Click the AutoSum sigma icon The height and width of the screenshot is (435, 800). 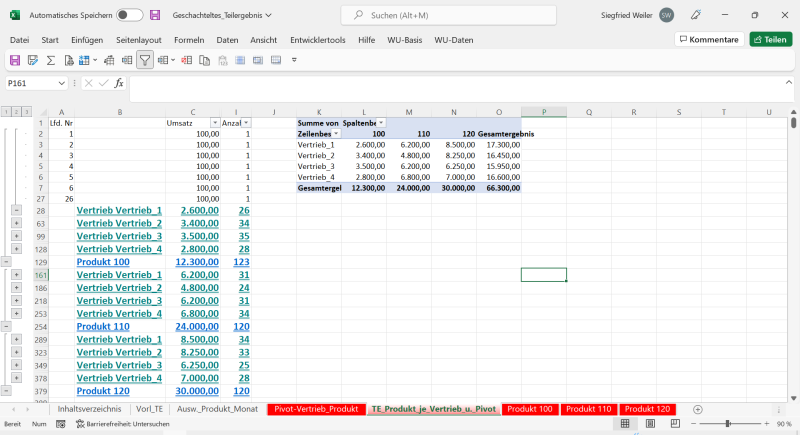point(51,60)
